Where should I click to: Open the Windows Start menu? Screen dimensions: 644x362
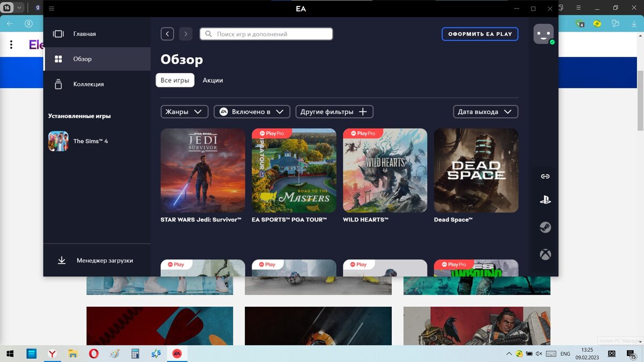pyautogui.click(x=10, y=353)
